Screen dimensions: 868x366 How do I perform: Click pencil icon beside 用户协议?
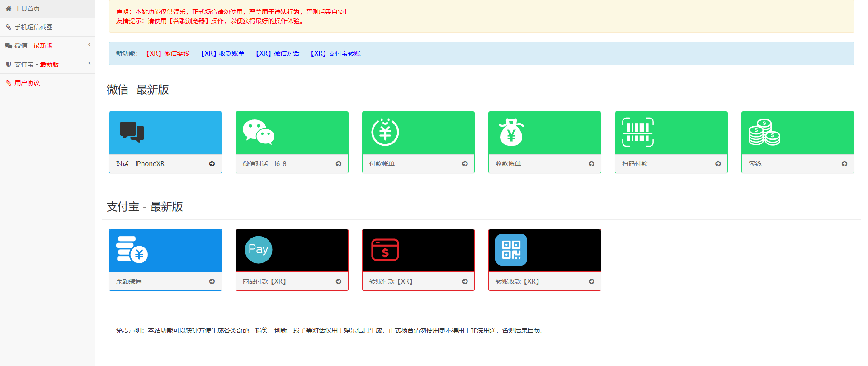coord(9,83)
